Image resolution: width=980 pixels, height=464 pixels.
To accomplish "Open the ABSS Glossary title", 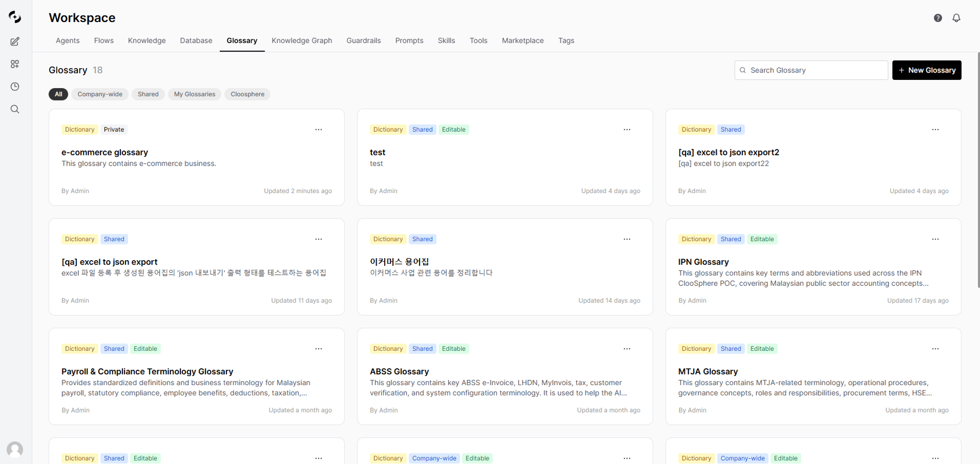I will [x=399, y=371].
